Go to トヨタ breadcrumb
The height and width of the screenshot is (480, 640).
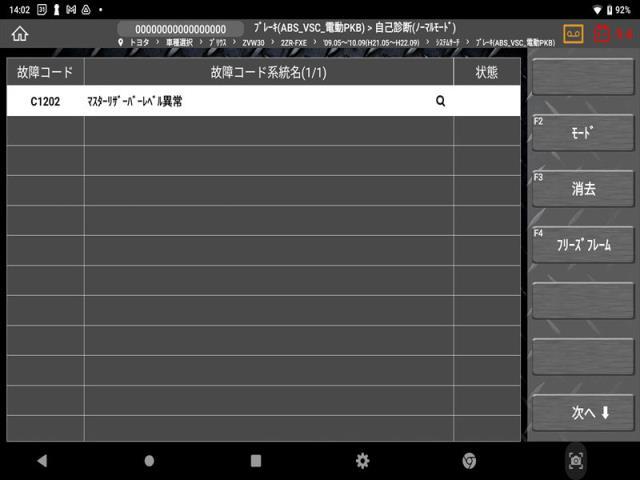[x=139, y=42]
